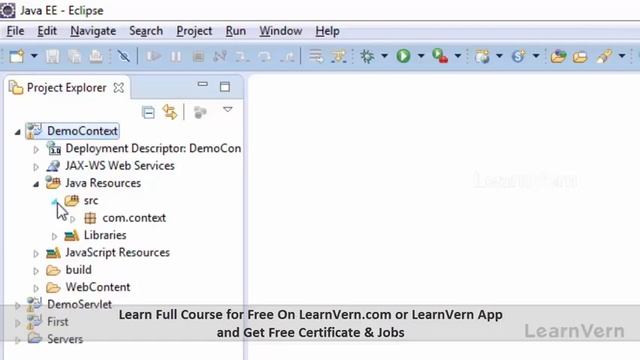This screenshot has height=360, width=640.
Task: Click the Debug bug icon
Action: (x=367, y=56)
